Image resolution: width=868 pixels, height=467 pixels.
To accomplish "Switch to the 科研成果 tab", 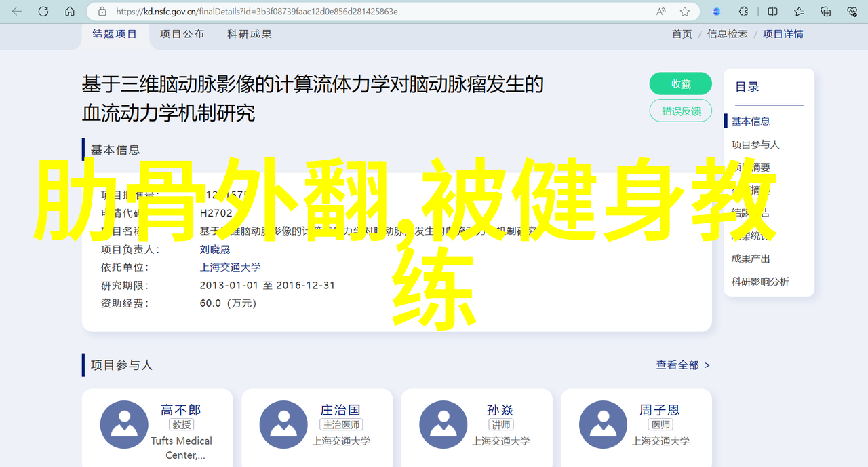I will [x=250, y=34].
